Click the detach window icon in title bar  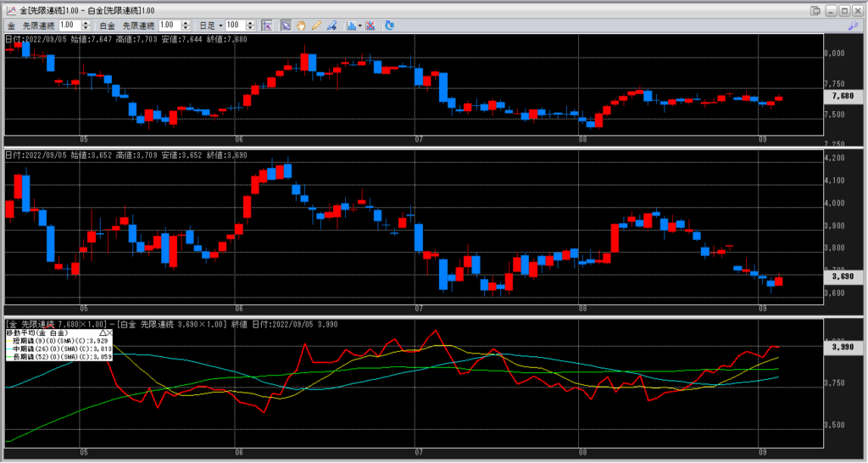click(815, 9)
